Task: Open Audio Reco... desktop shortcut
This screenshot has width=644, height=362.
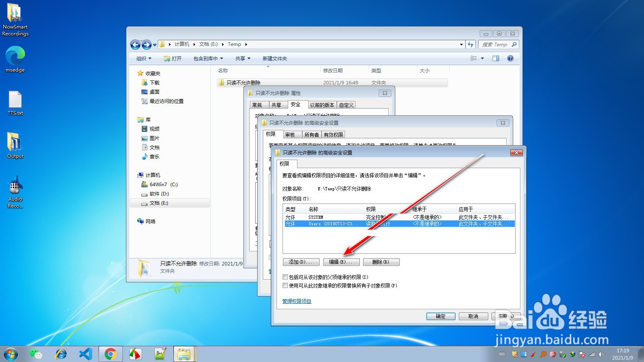Action: click(15, 192)
